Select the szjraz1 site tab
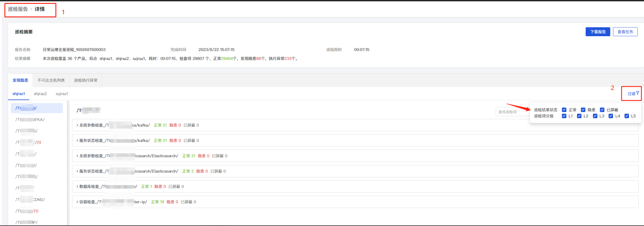644x226 pixels. 62,94
